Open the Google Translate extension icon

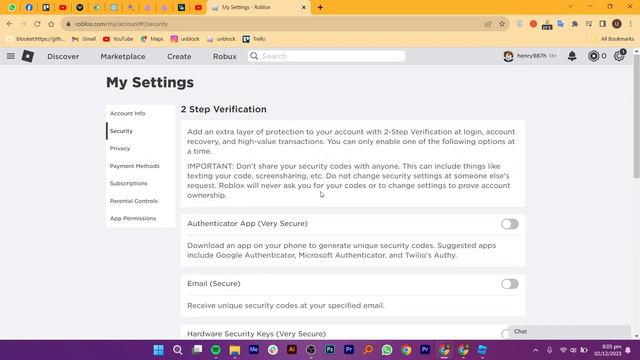pos(561,24)
